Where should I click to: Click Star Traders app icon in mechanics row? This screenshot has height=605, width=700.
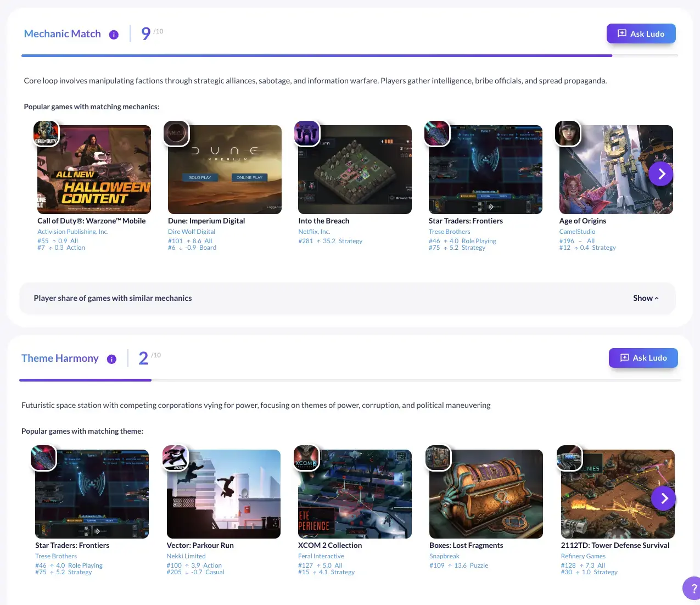(x=437, y=133)
